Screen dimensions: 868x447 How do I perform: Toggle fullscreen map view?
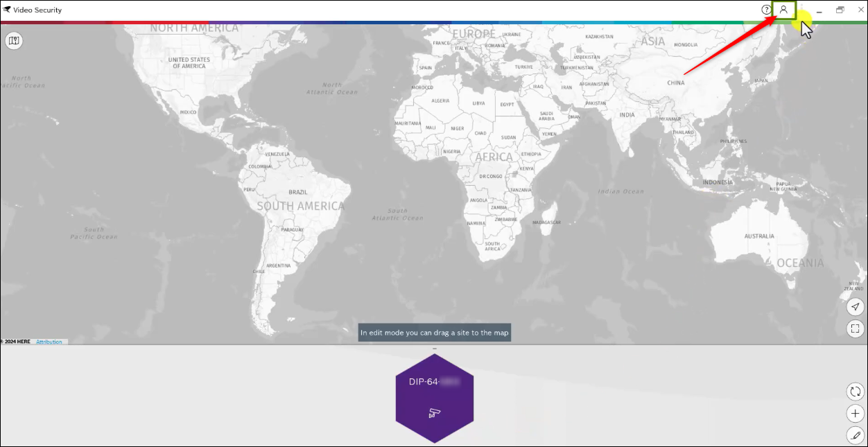point(856,328)
